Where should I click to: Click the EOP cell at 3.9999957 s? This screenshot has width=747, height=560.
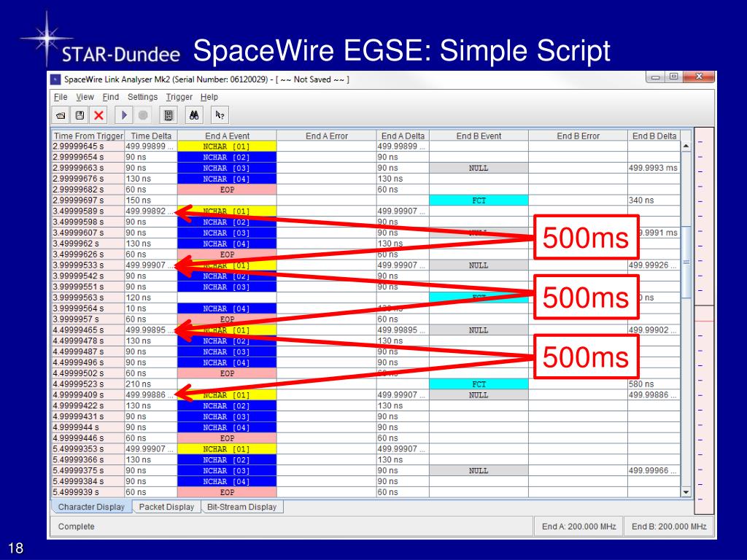[x=227, y=319]
